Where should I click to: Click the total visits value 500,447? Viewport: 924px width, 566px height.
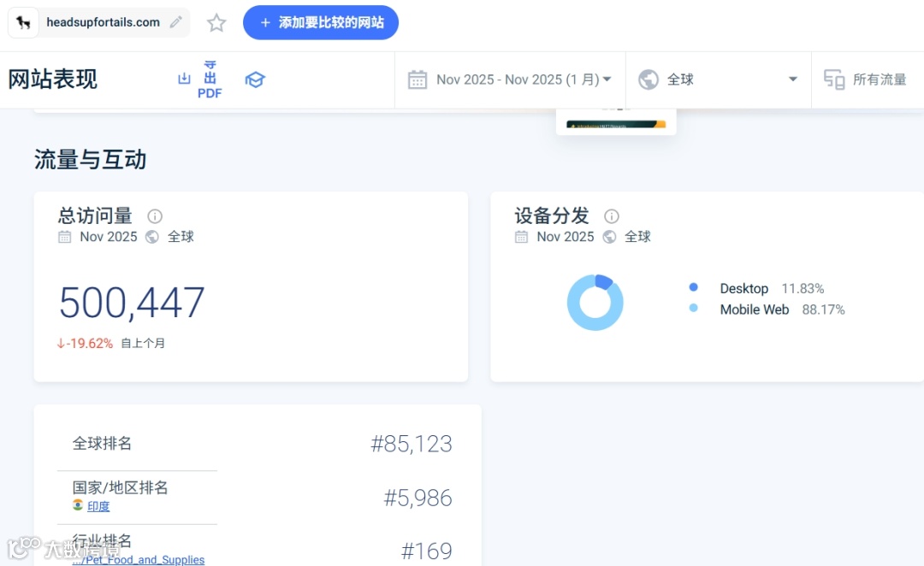(132, 303)
